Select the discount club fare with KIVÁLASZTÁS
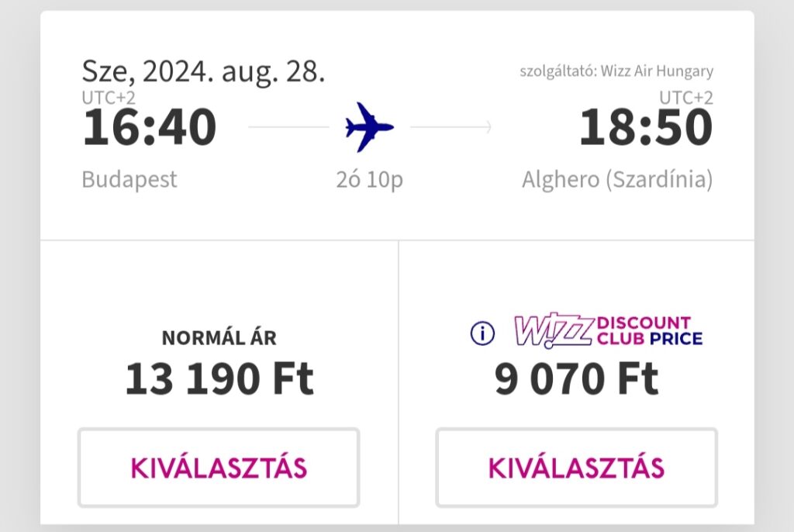 [x=576, y=467]
